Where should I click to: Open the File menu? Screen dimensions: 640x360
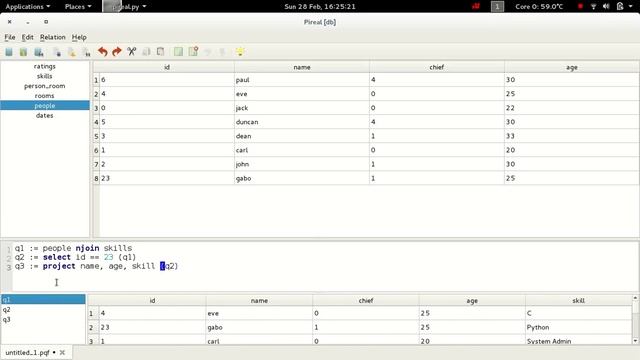(x=10, y=37)
